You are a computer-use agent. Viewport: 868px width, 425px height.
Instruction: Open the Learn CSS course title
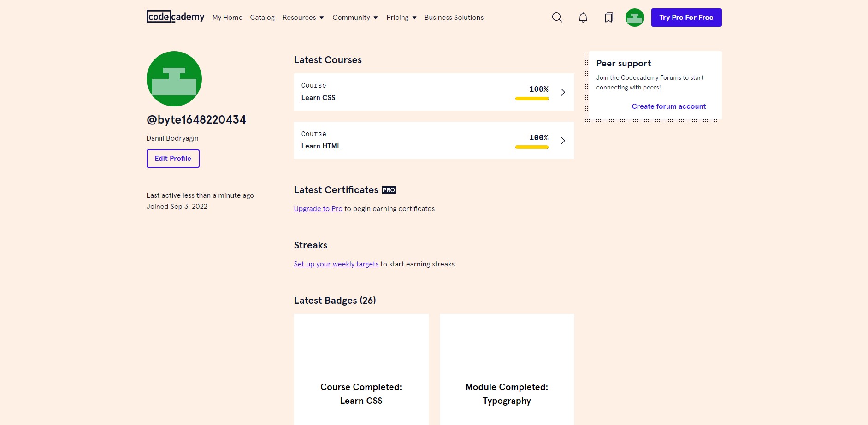pos(318,98)
